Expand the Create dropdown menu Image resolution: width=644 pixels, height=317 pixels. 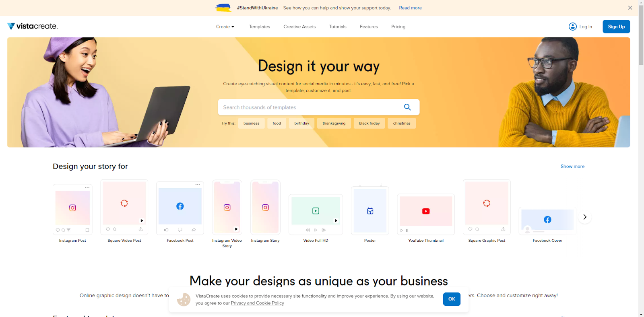pos(225,27)
